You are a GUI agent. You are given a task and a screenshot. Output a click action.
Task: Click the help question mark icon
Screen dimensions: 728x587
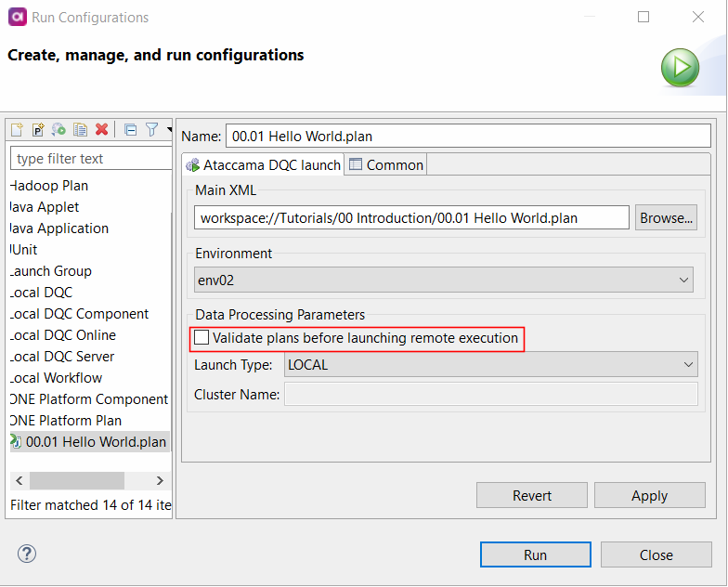coord(27,554)
